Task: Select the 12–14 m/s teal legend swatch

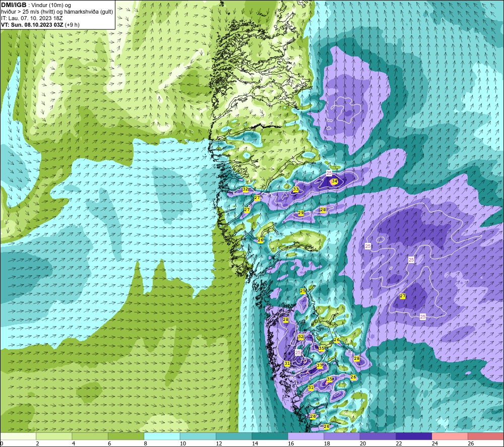Action: pyautogui.click(x=234, y=436)
